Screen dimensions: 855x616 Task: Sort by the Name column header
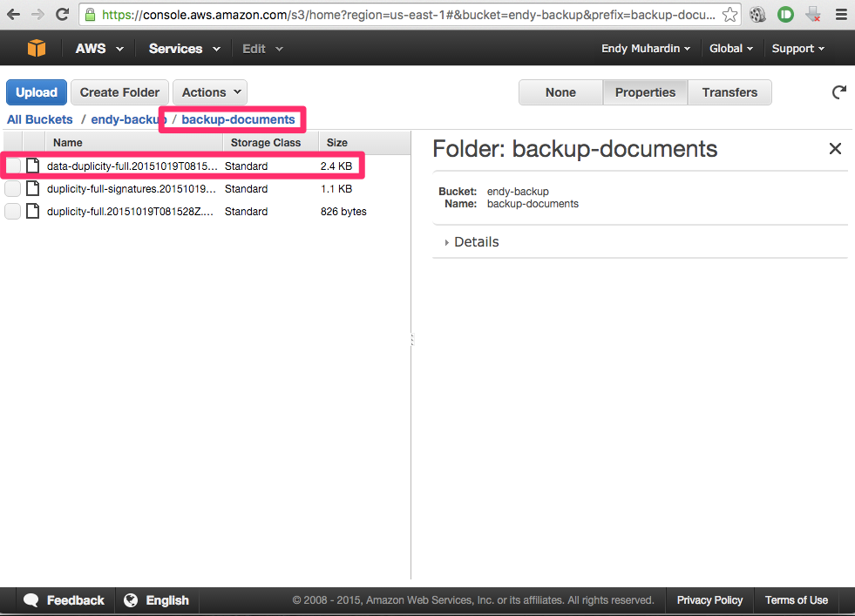[x=133, y=143]
